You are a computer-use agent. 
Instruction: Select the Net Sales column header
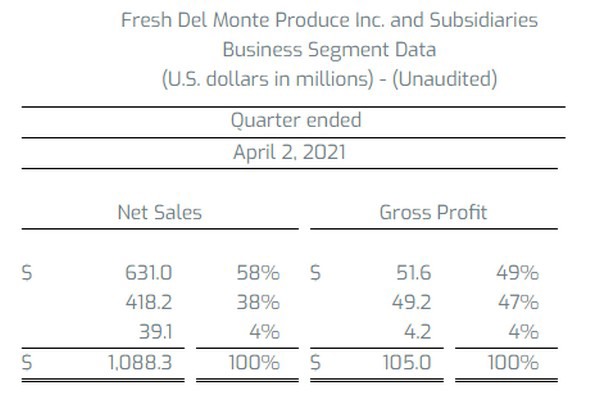tap(160, 212)
